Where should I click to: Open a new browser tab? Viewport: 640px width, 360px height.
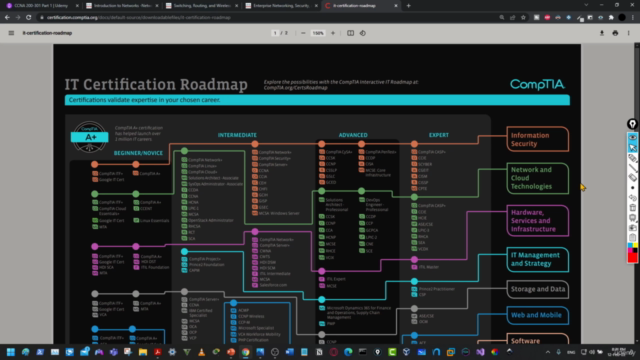409,6
